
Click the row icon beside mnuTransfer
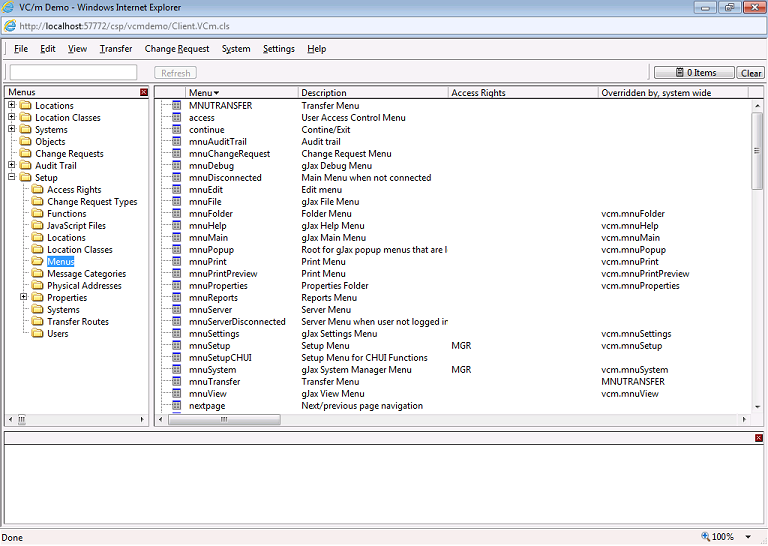point(177,382)
